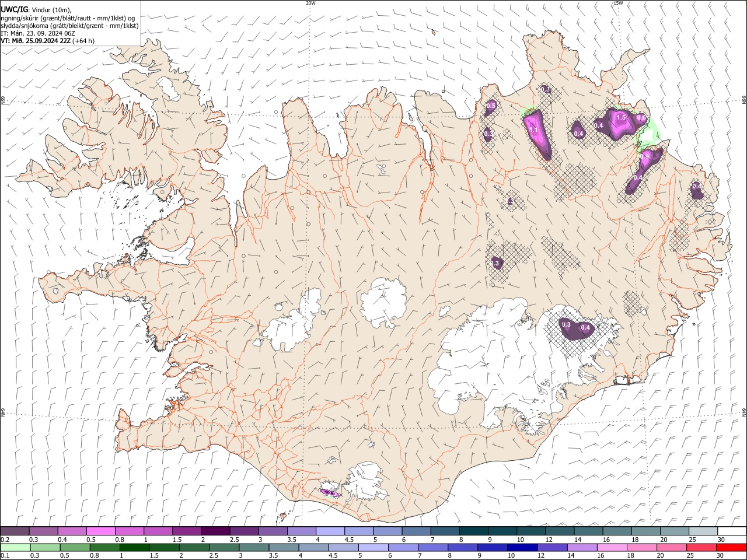Pick the violet bottom-row swatch at 12
This screenshot has height=560, width=747.
pos(552,547)
